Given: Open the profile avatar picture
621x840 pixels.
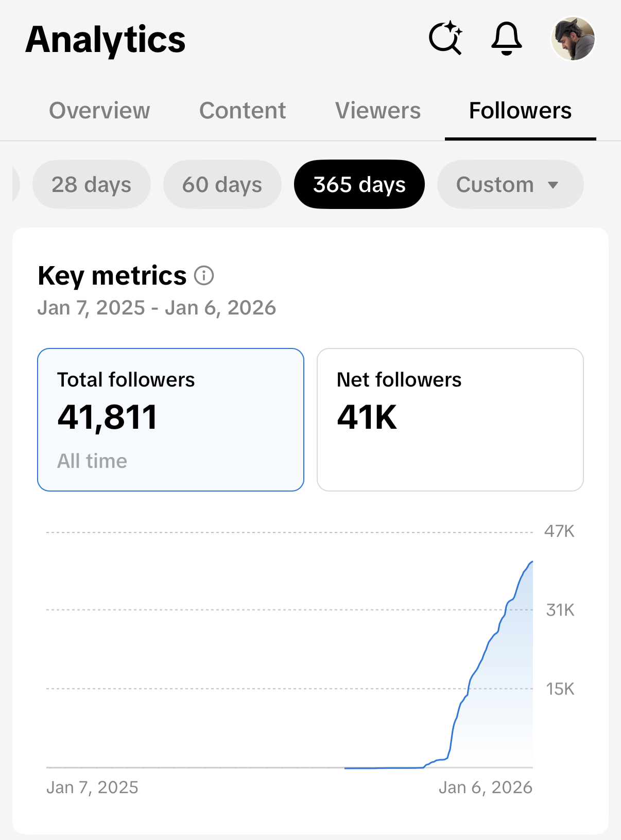Looking at the screenshot, I should [573, 39].
